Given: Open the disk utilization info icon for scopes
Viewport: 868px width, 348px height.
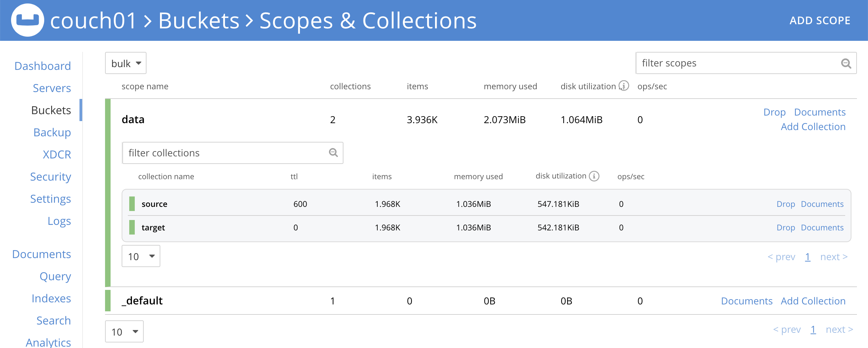Looking at the screenshot, I should click(623, 86).
